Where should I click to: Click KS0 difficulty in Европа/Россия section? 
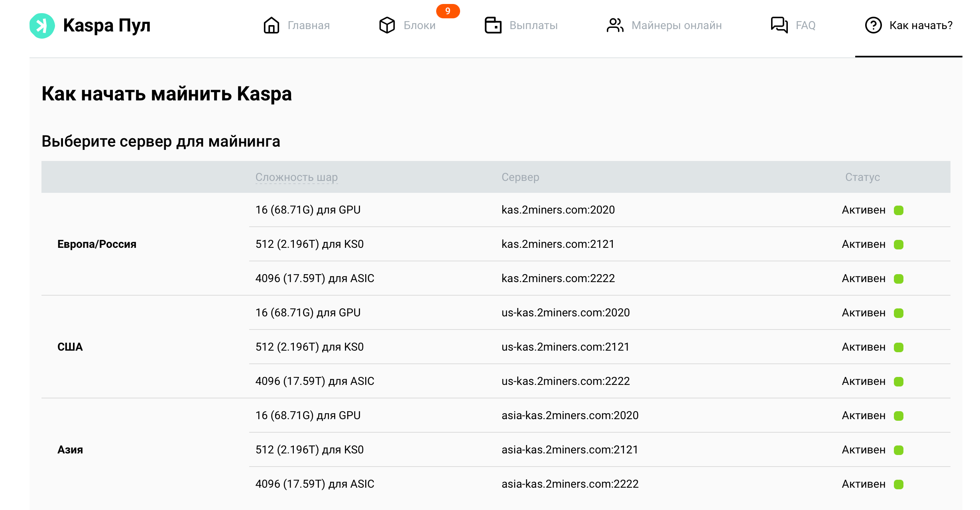pyautogui.click(x=309, y=244)
